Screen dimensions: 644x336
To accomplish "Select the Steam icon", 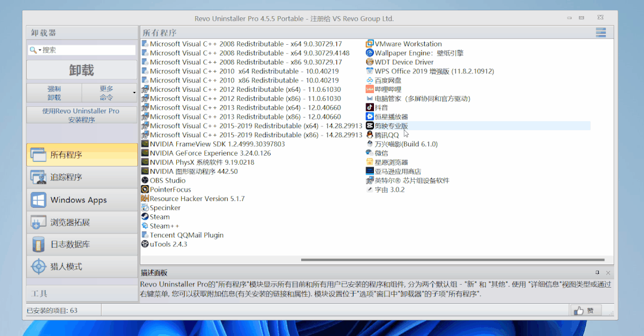I will (145, 217).
